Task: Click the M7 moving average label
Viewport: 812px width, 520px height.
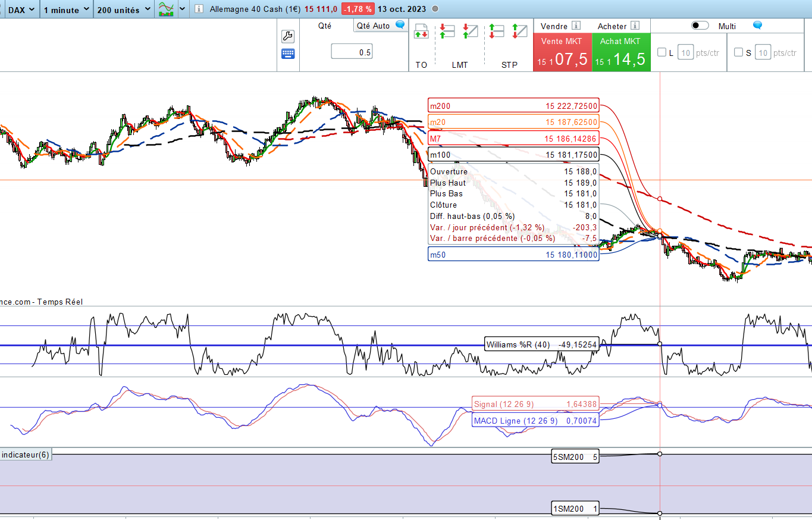Action: [514, 138]
